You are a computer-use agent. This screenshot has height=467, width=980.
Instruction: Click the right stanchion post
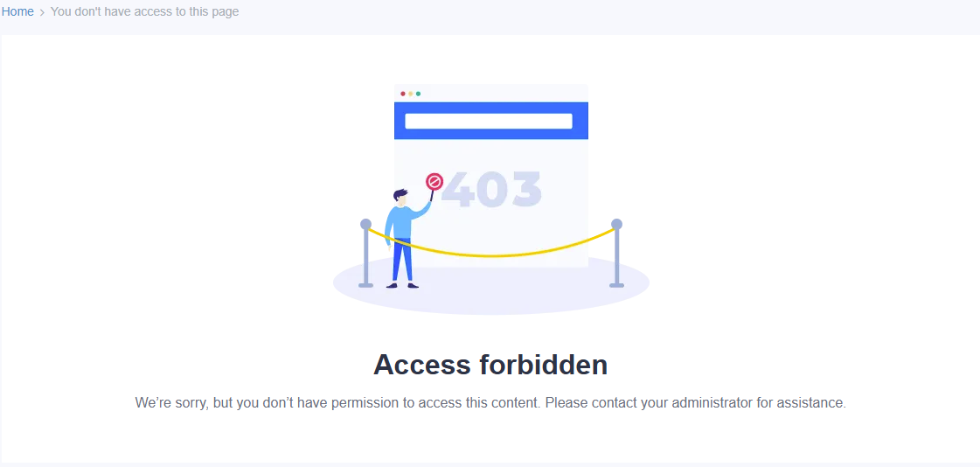click(x=616, y=254)
